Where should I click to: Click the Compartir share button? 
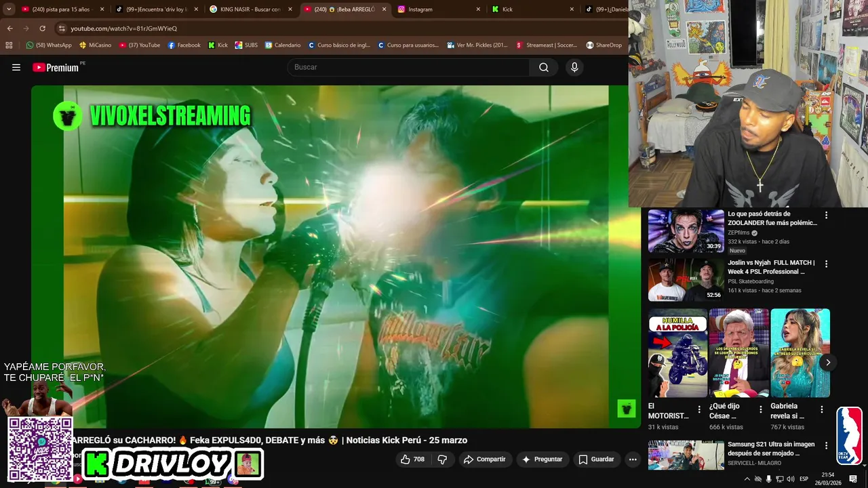click(x=484, y=460)
